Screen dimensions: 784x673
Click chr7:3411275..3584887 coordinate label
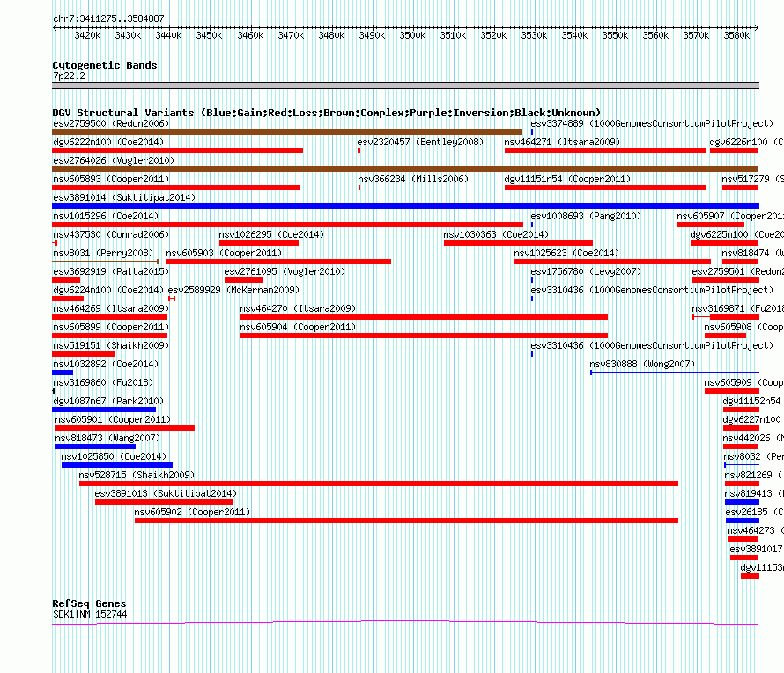[108, 18]
